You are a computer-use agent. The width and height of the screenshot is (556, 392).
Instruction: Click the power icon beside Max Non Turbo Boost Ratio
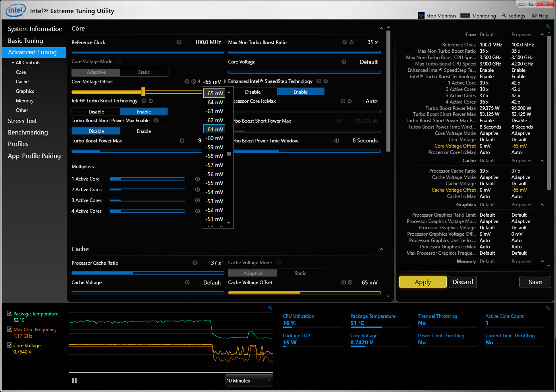click(351, 42)
